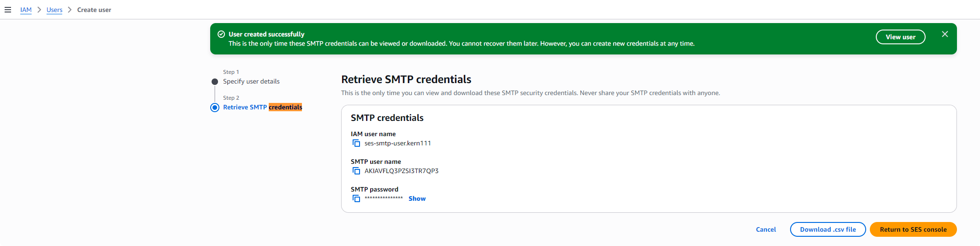The image size is (980, 246).
Task: Download the .csv file
Action: 828,229
